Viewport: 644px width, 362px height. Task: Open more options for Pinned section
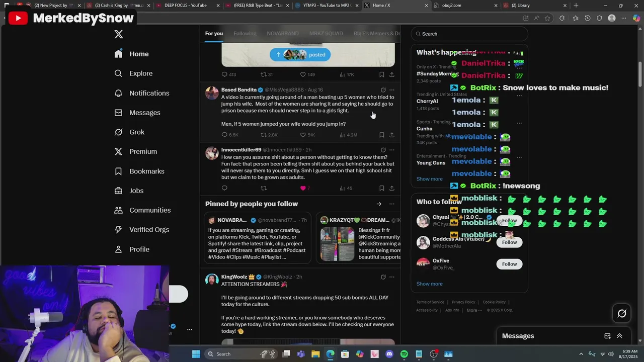pyautogui.click(x=392, y=204)
